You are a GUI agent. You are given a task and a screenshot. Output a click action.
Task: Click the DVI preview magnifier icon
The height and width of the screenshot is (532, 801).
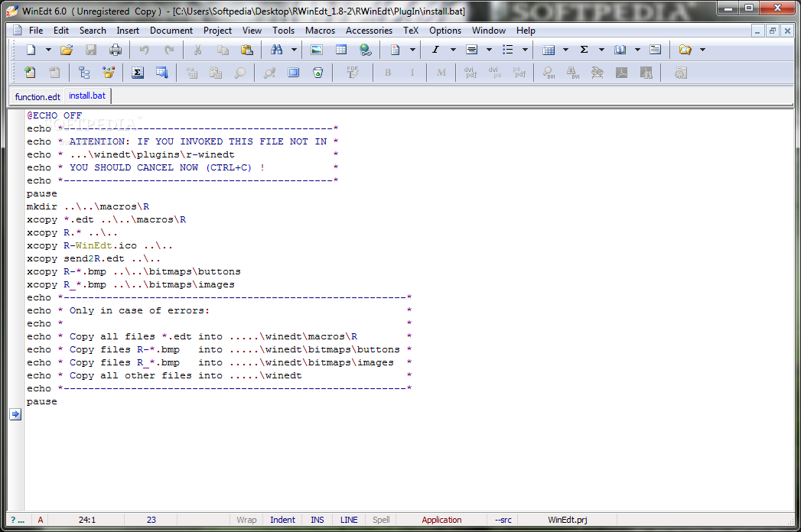(549, 73)
